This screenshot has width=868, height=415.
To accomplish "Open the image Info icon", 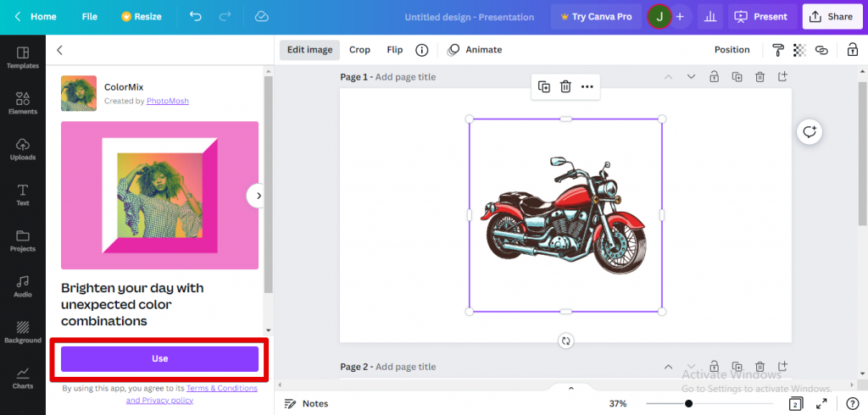I will (421, 50).
